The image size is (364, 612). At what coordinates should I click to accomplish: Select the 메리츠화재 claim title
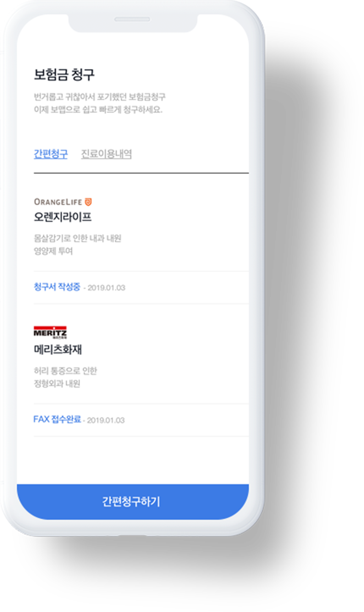[58, 350]
